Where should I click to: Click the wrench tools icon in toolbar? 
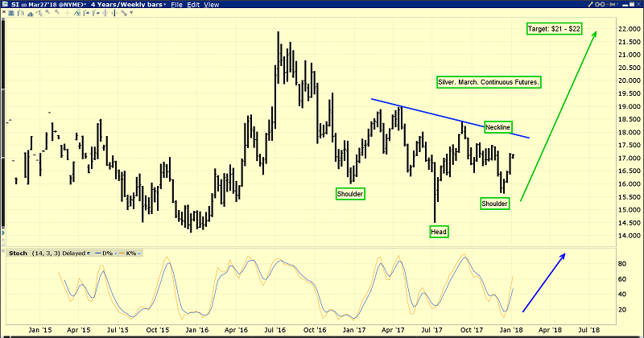click(124, 13)
